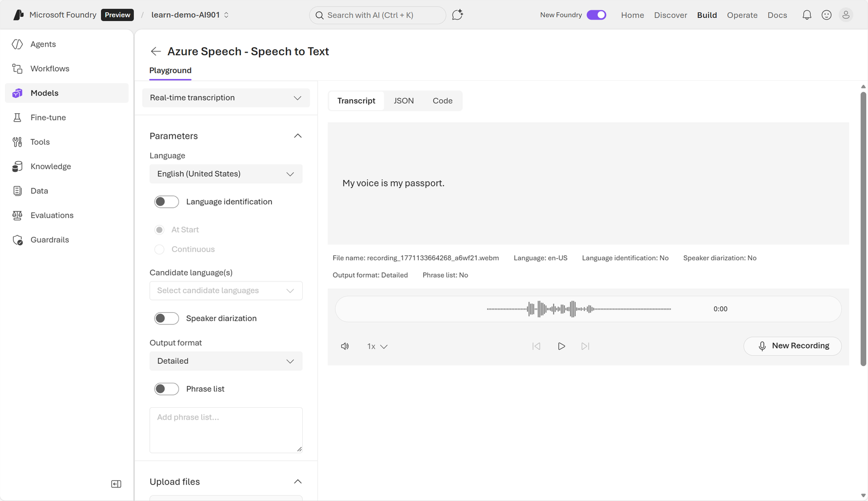
Task: Enable the Phrase list toggle
Action: (x=167, y=389)
